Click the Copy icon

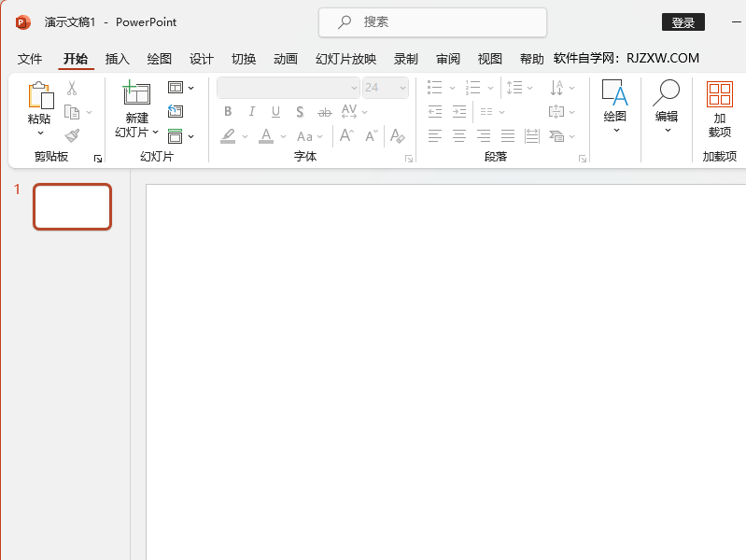point(72,112)
